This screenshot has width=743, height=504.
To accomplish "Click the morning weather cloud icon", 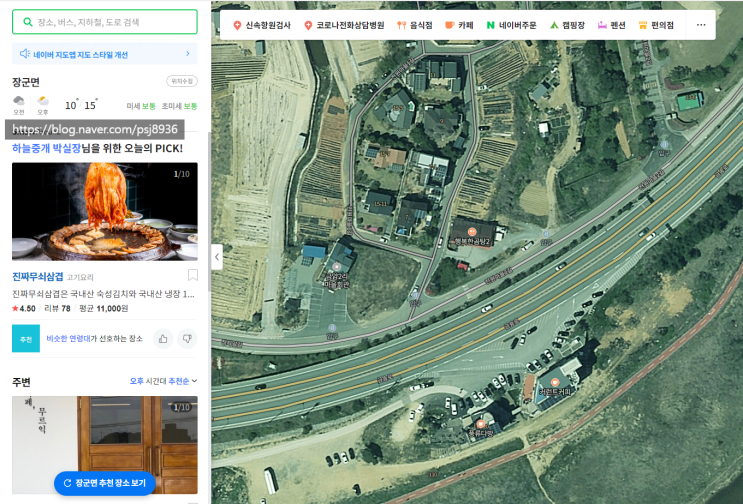I will 18,100.
